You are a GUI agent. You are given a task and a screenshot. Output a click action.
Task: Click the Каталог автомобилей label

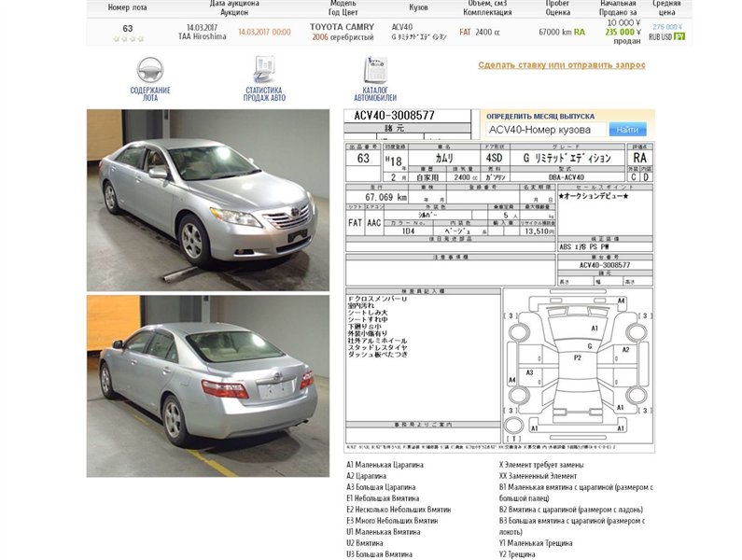[x=375, y=93]
